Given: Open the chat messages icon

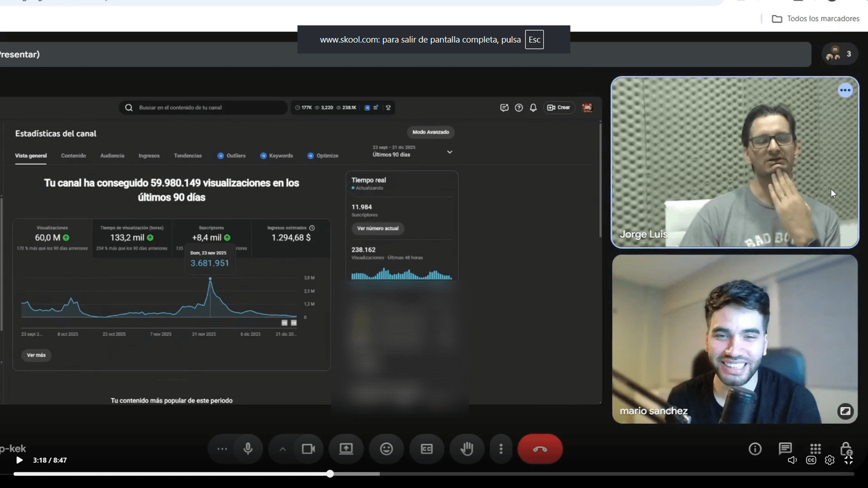Looking at the screenshot, I should pos(785,449).
